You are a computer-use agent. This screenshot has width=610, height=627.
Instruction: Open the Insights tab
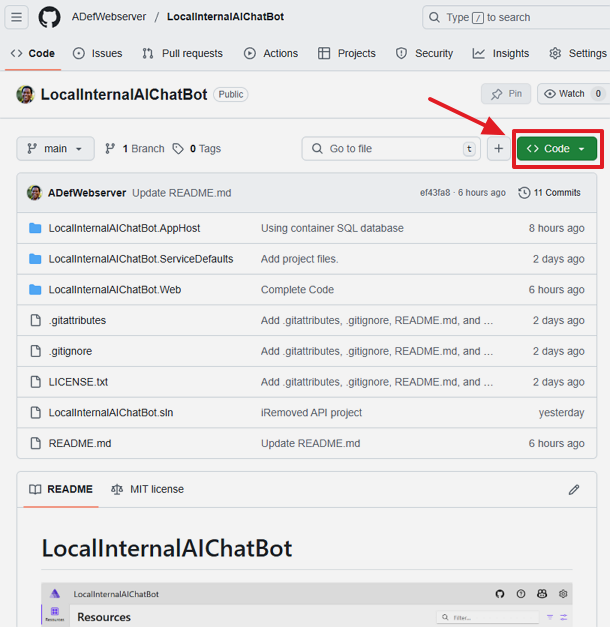(501, 54)
